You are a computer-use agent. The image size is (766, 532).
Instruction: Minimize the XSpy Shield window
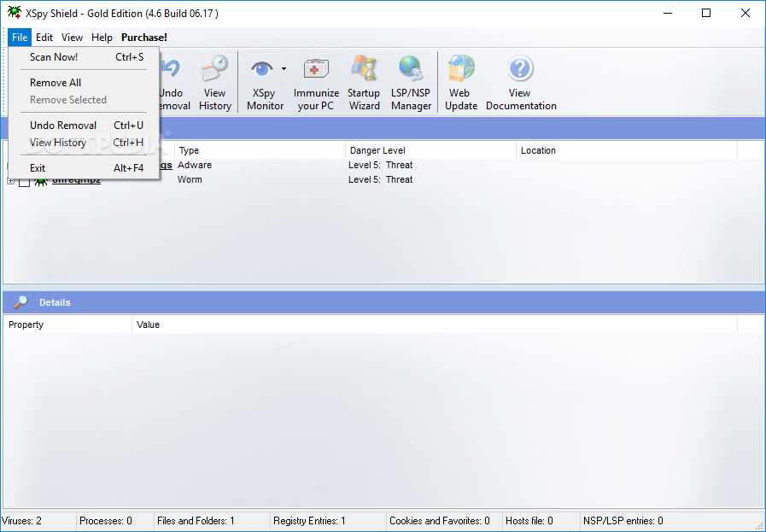(x=668, y=13)
